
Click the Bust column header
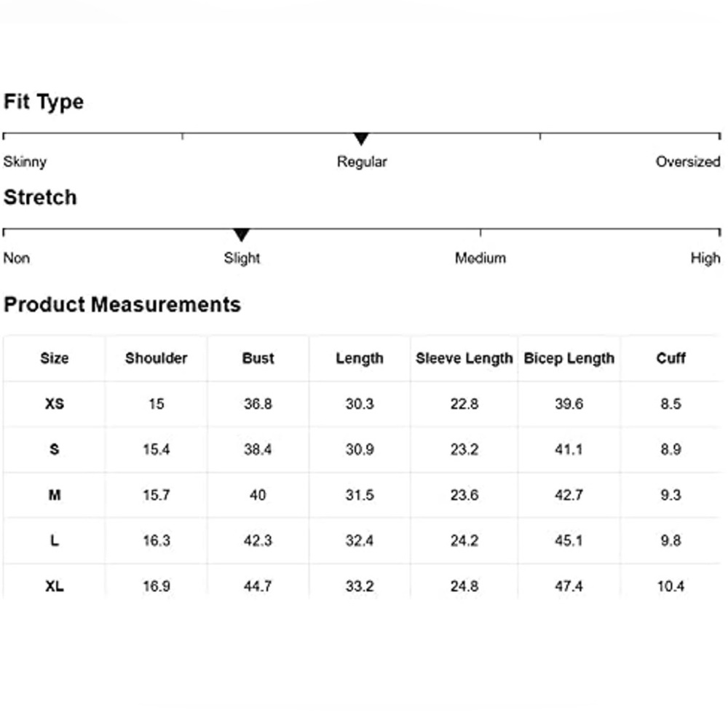258,358
